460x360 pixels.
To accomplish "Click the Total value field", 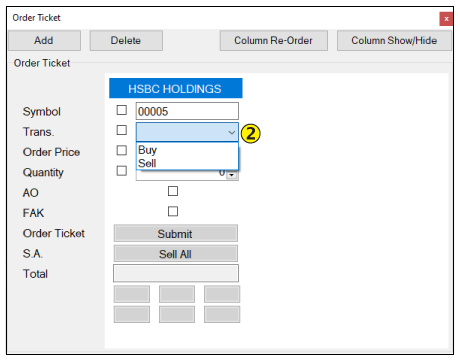I will (x=176, y=273).
